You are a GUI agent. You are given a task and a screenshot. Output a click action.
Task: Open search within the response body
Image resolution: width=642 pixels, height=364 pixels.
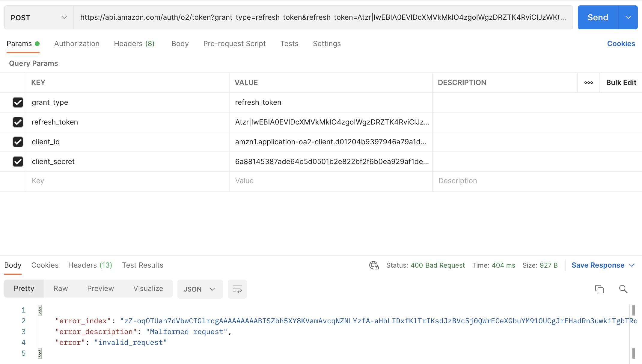point(623,289)
